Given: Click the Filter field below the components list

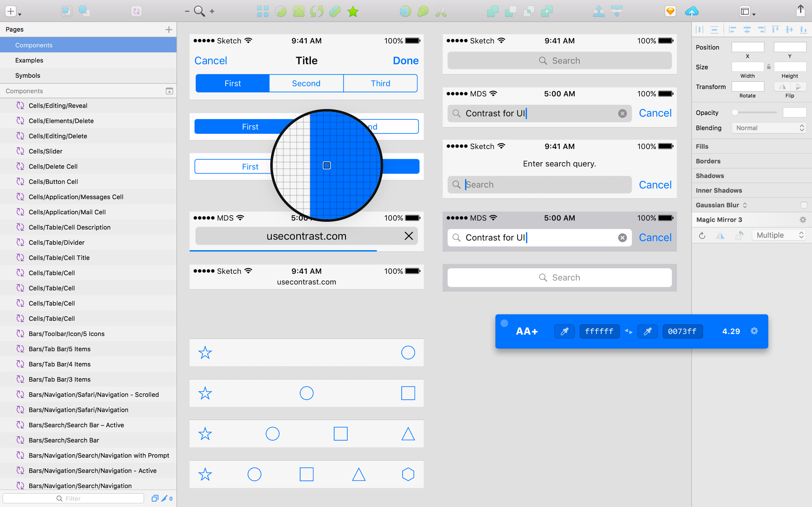Looking at the screenshot, I should [x=73, y=498].
